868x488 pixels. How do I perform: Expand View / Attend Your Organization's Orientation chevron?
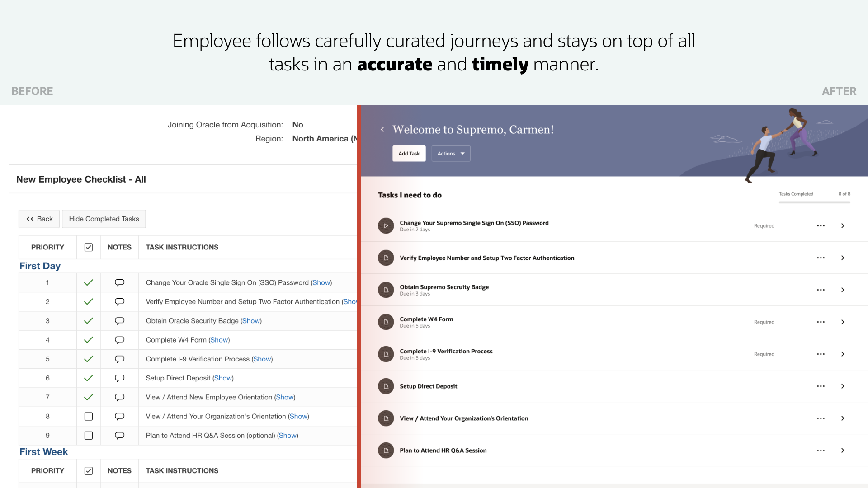pyautogui.click(x=843, y=418)
